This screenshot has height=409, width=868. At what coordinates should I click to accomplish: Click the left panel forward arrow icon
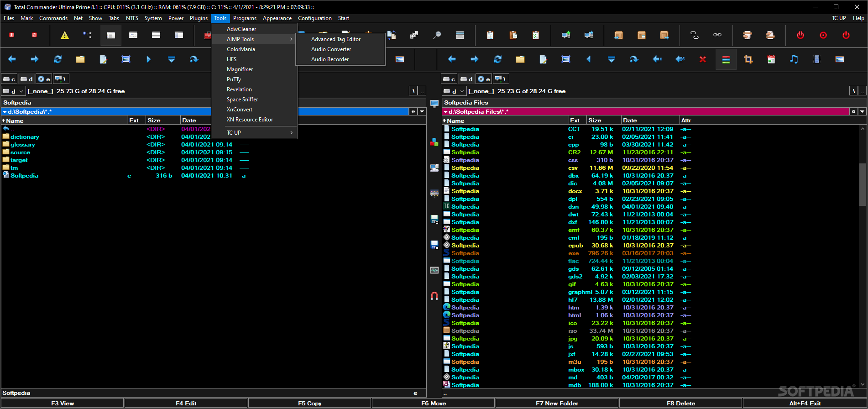click(x=35, y=59)
